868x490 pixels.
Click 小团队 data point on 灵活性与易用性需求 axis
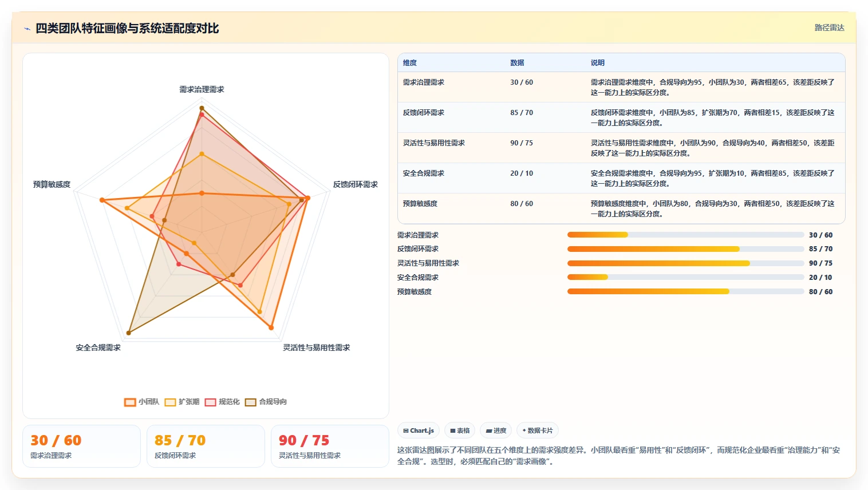(x=271, y=327)
